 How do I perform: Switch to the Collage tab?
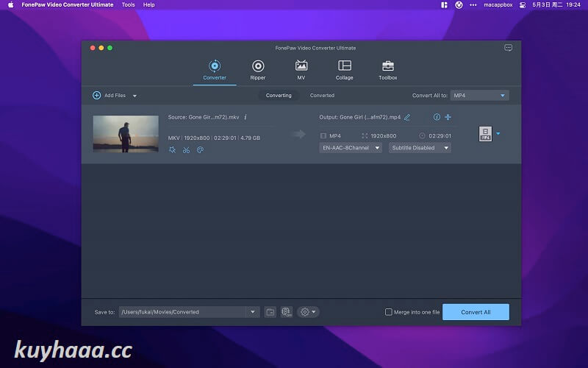[344, 70]
